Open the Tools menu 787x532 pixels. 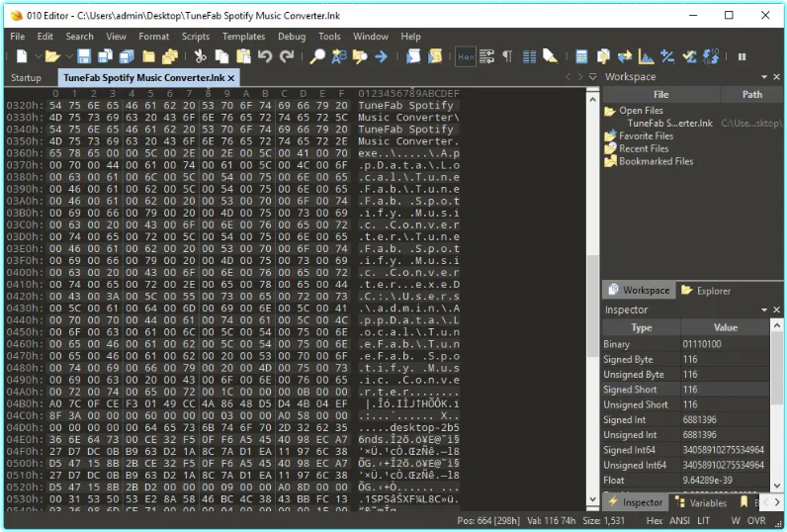[329, 37]
